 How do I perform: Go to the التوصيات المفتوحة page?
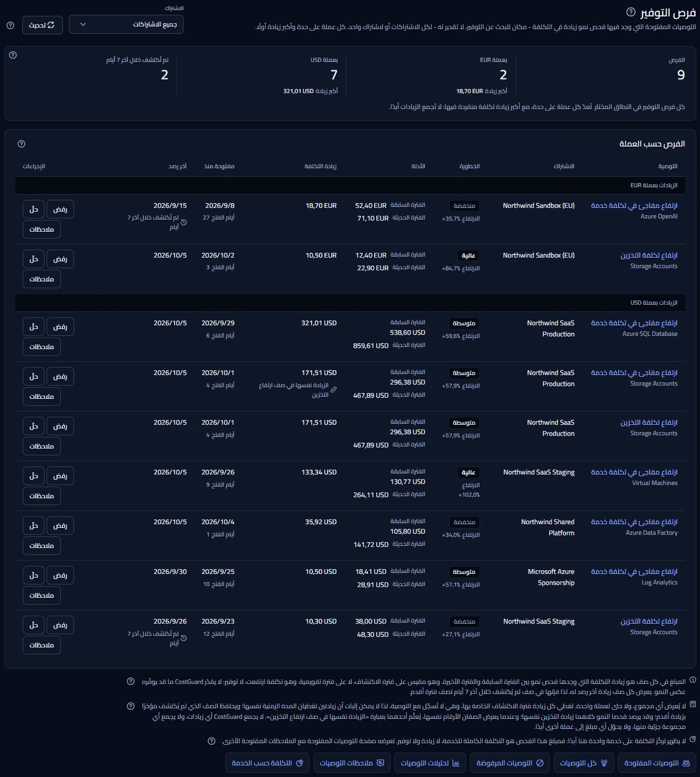pos(657,763)
